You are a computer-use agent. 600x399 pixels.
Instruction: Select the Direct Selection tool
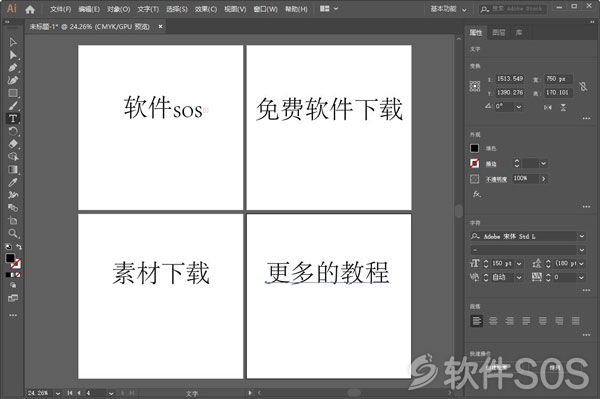(13, 55)
